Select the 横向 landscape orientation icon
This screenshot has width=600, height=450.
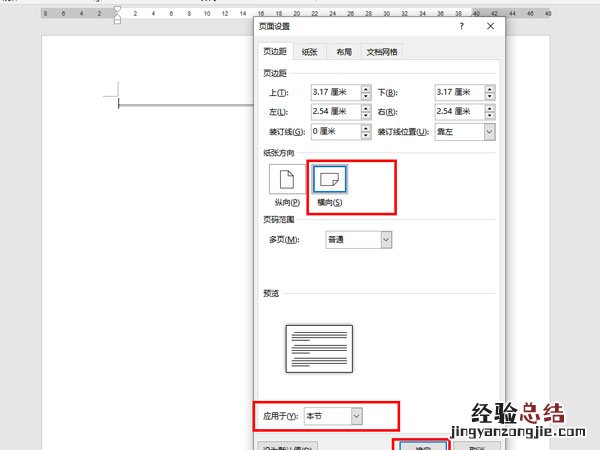click(329, 180)
